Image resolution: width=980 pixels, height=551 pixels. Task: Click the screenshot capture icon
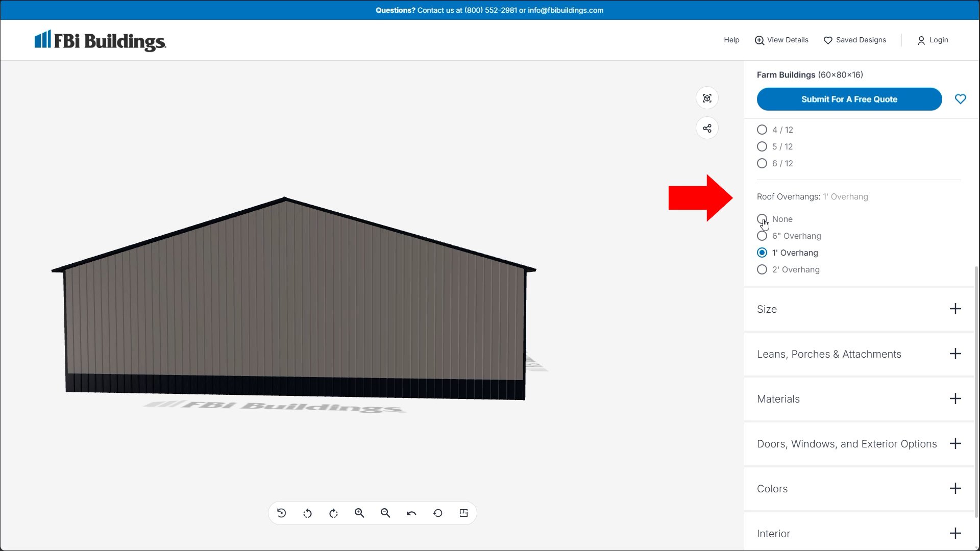point(707,98)
